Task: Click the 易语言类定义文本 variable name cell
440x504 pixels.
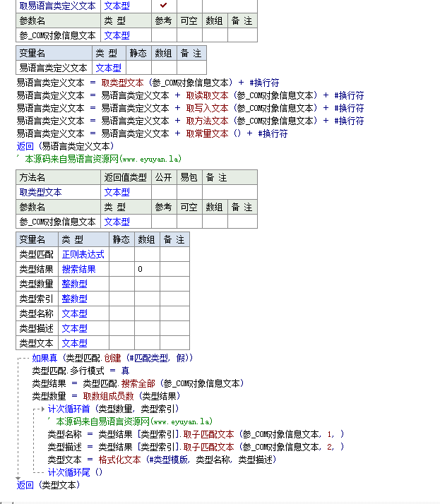Action: (54, 68)
